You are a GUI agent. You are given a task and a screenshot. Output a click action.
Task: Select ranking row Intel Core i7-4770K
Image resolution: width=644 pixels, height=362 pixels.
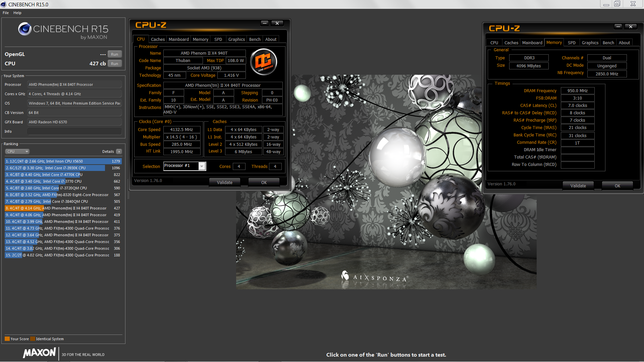63,175
